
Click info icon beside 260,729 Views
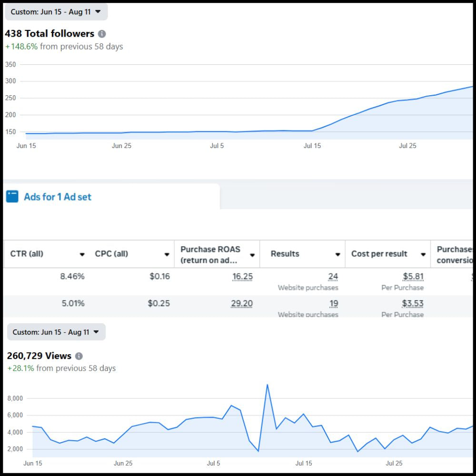[x=79, y=356]
